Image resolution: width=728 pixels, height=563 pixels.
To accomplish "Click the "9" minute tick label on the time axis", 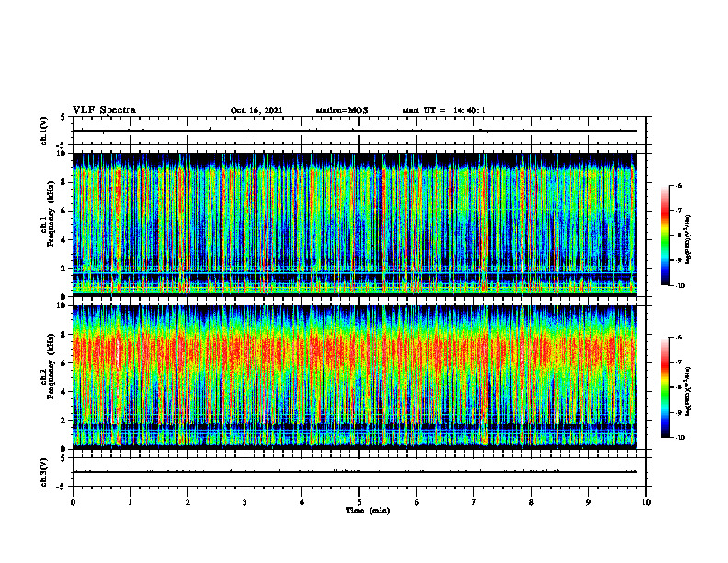I will tap(588, 502).
